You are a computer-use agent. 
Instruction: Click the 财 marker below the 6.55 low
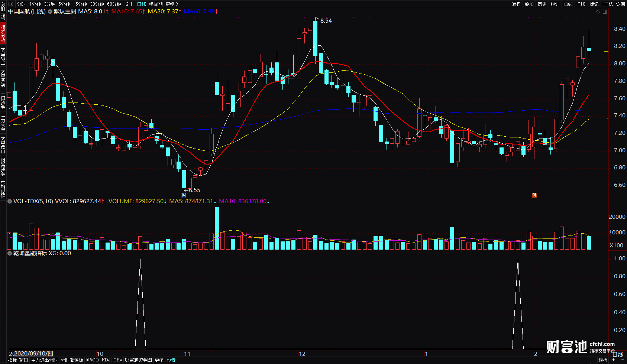pos(184,195)
